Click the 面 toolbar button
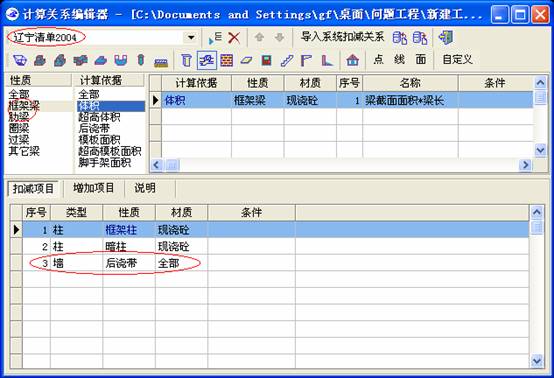The width and height of the screenshot is (554, 378). pyautogui.click(x=420, y=59)
